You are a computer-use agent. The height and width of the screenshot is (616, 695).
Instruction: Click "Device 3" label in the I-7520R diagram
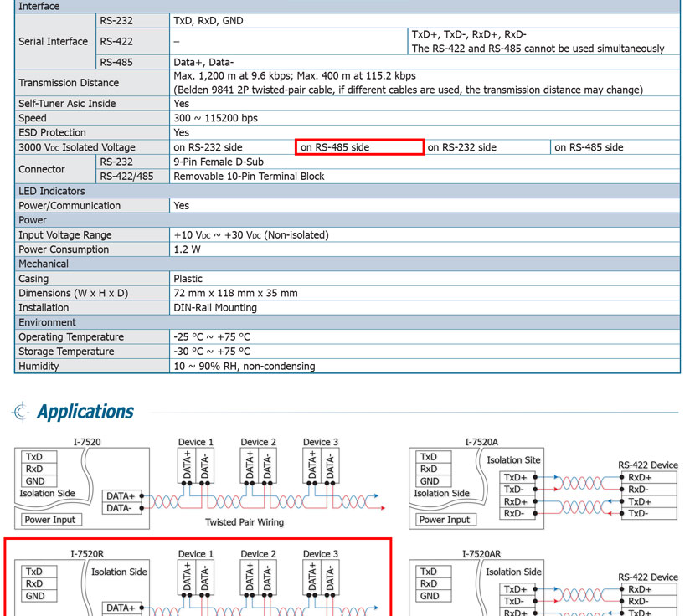[321, 554]
